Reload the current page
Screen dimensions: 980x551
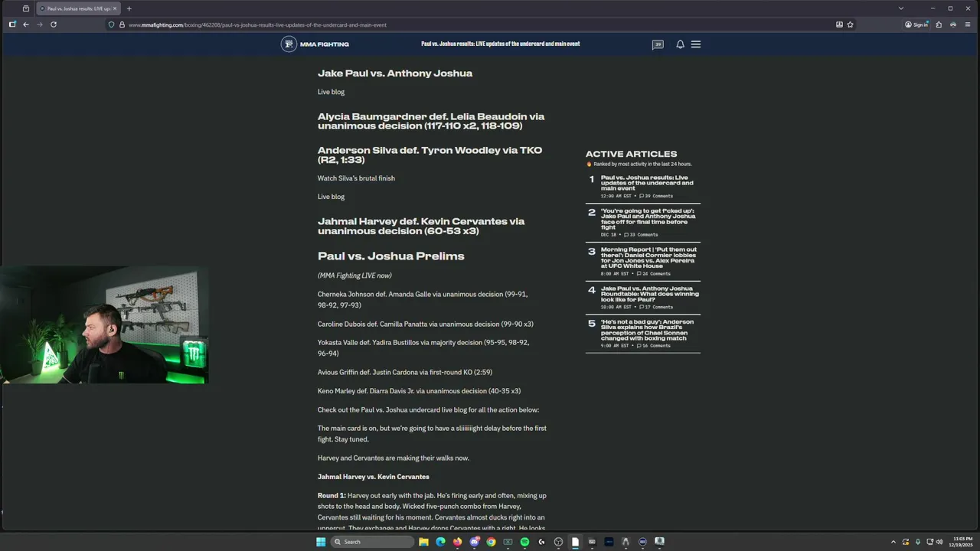click(54, 24)
